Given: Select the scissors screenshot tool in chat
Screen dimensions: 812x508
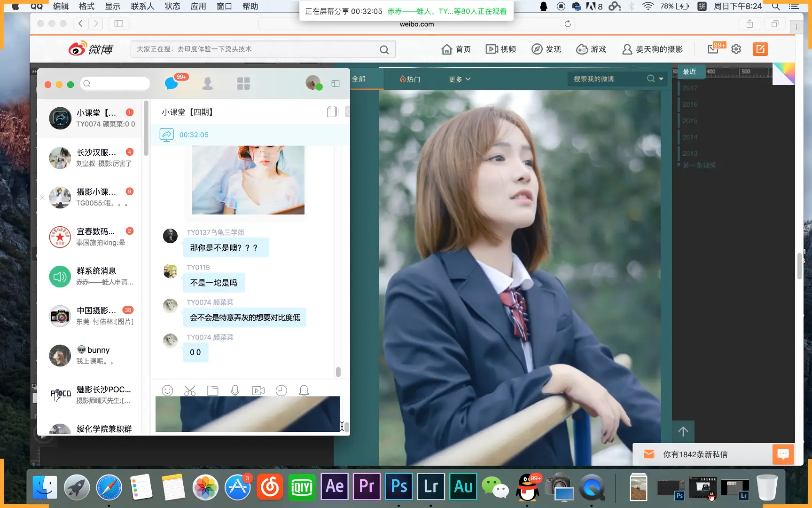Looking at the screenshot, I should click(x=190, y=390).
